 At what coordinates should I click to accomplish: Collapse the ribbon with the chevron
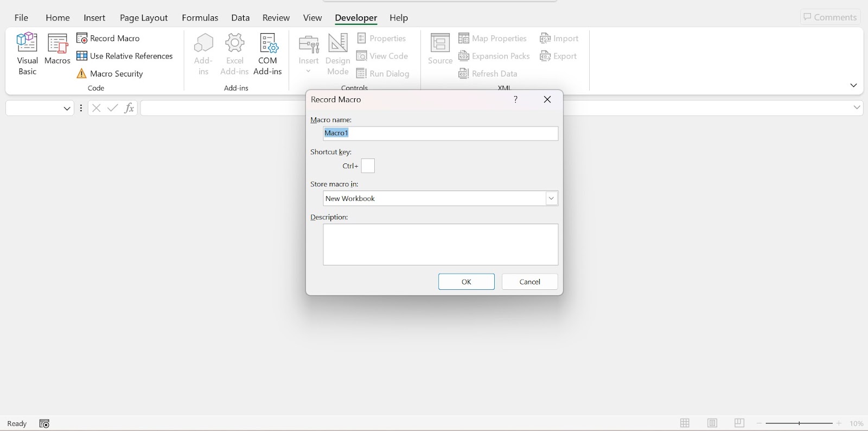[x=853, y=85]
